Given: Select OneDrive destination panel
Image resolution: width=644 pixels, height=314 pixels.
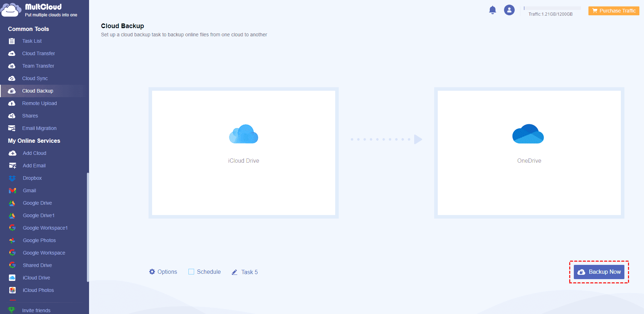Looking at the screenshot, I should click(x=529, y=153).
